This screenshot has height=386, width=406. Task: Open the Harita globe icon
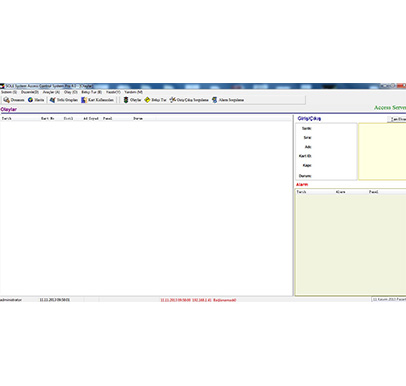(x=30, y=100)
